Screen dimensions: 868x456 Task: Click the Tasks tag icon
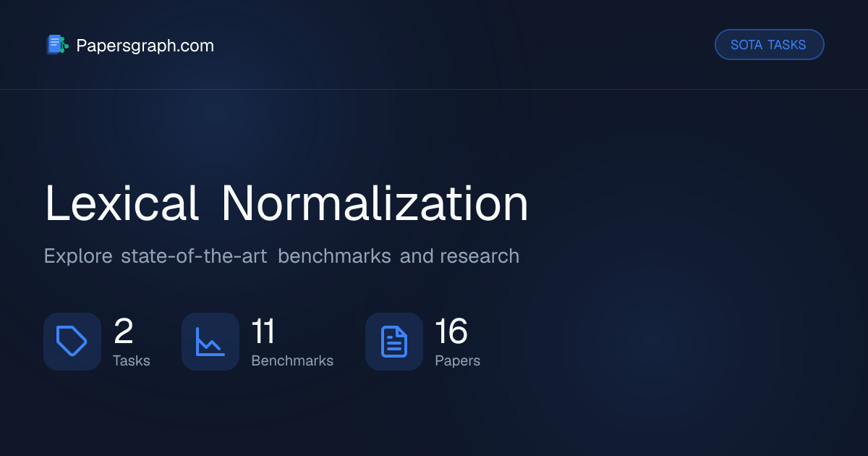pyautogui.click(x=72, y=342)
